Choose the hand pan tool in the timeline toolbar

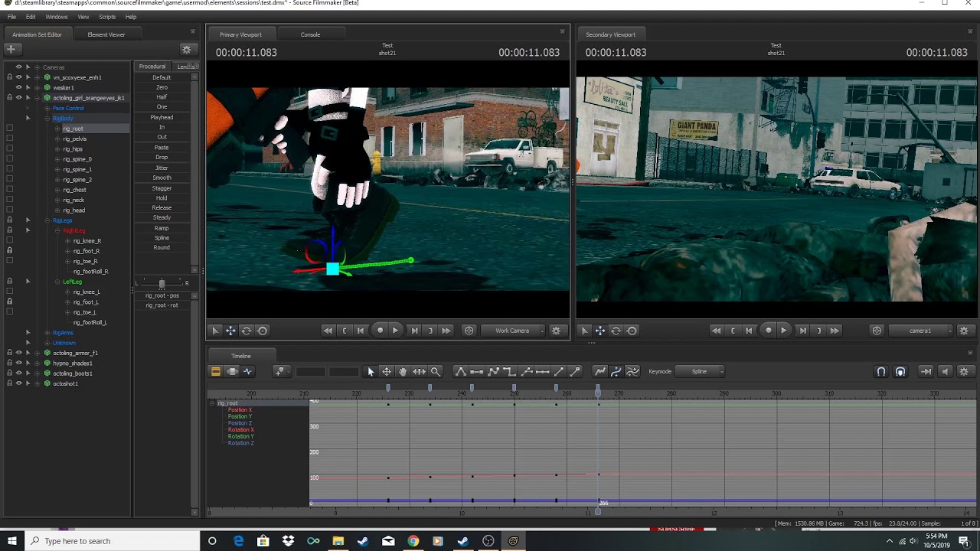point(403,371)
